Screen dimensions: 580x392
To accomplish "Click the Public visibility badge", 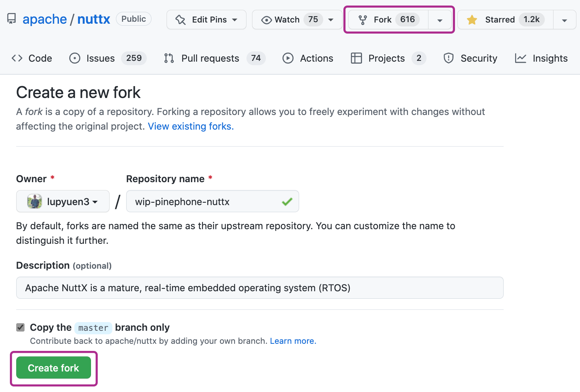I will 134,19.
